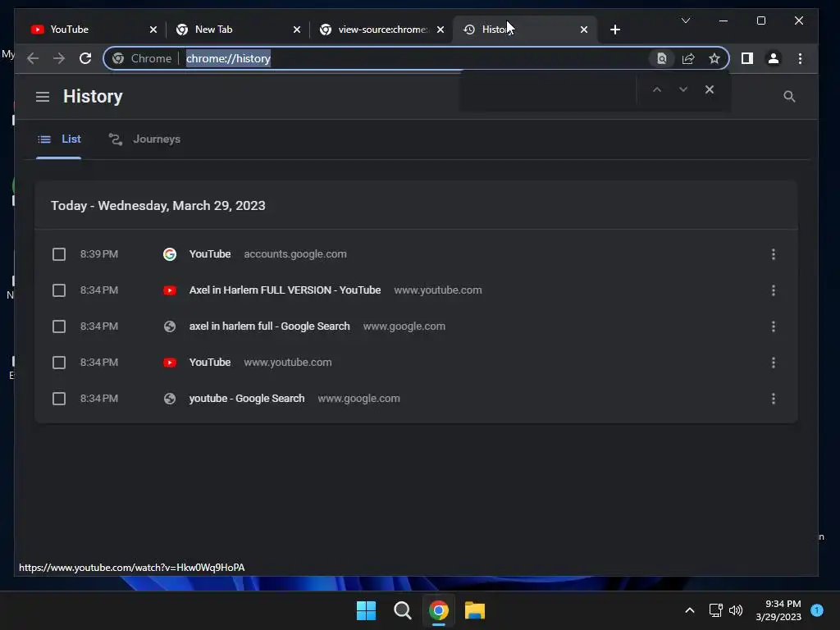Go forward to next page
840x630 pixels.
[x=59, y=58]
